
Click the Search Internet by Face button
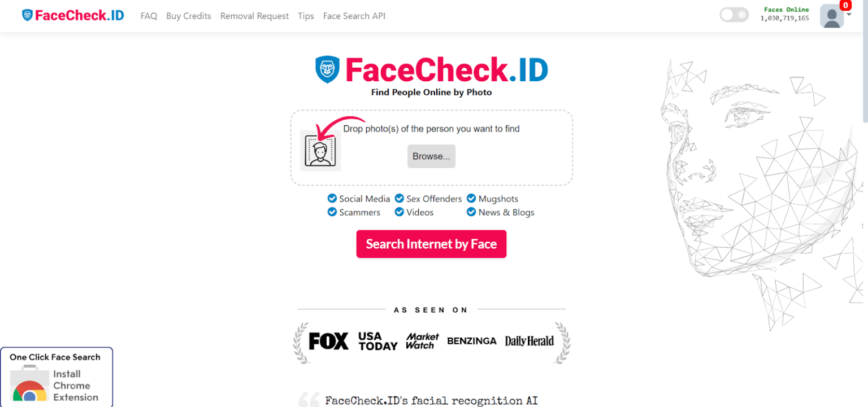click(431, 244)
